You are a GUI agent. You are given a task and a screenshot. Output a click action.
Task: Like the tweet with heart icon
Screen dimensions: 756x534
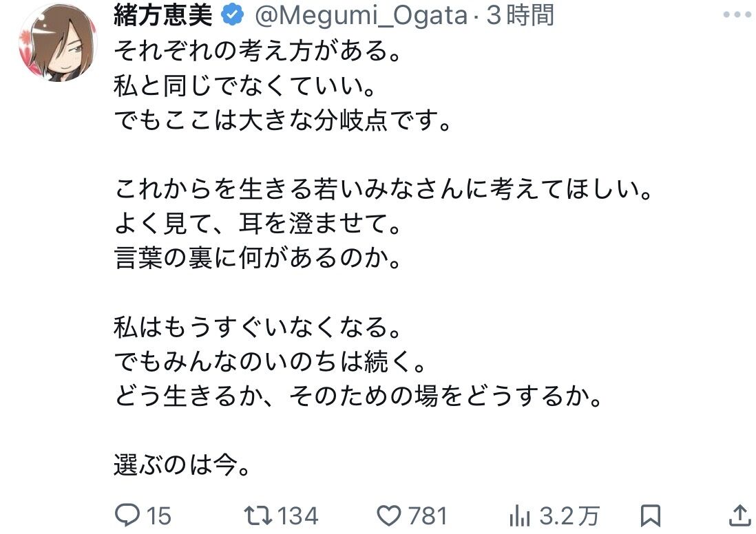(x=388, y=515)
